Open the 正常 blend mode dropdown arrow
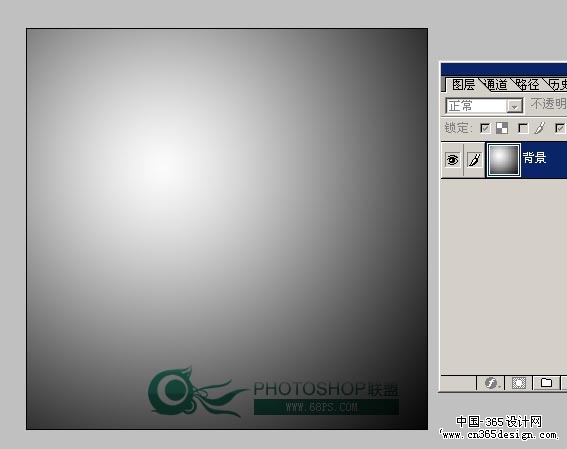 pyautogui.click(x=514, y=106)
